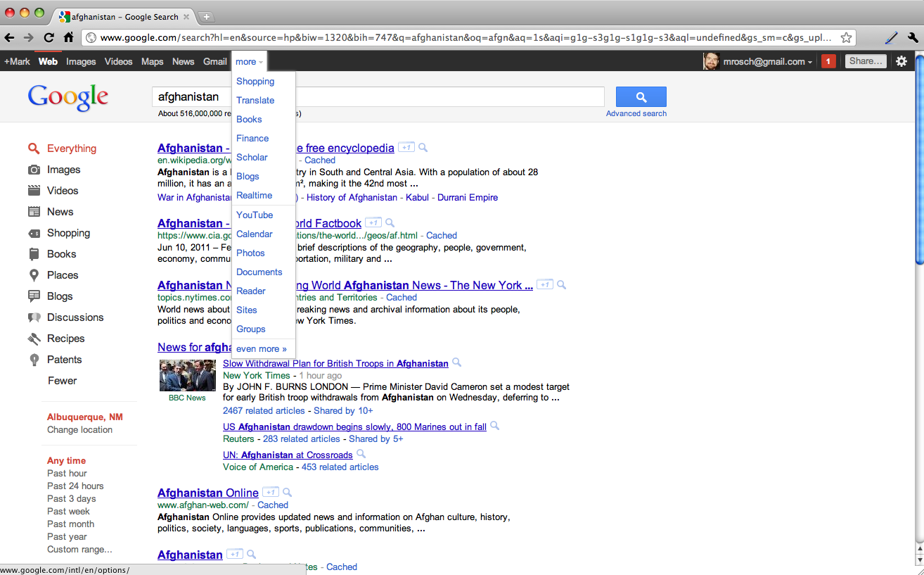Open Kabul sitelink under Wikipedia result
The image size is (924, 575).
[x=417, y=198]
